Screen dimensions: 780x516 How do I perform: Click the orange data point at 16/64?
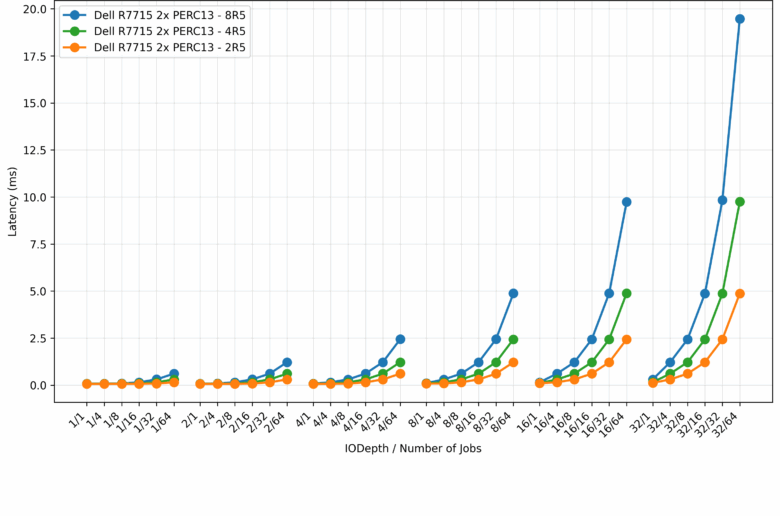pos(627,339)
